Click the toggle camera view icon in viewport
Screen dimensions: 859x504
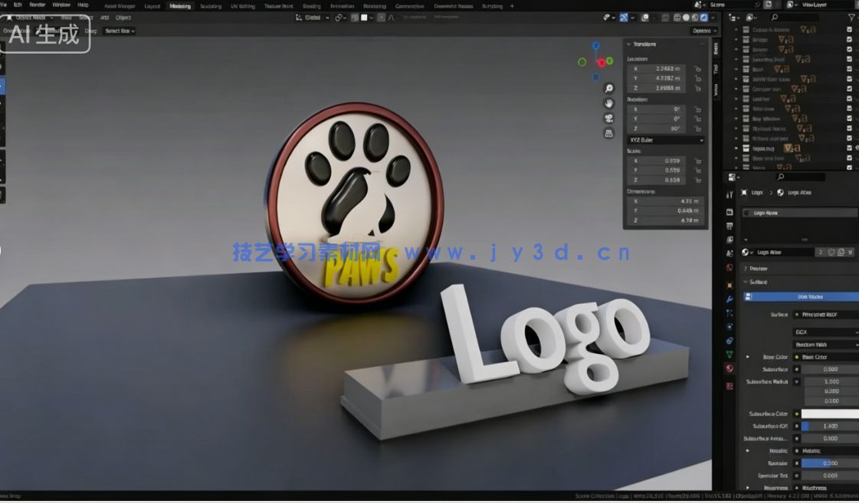pyautogui.click(x=608, y=117)
